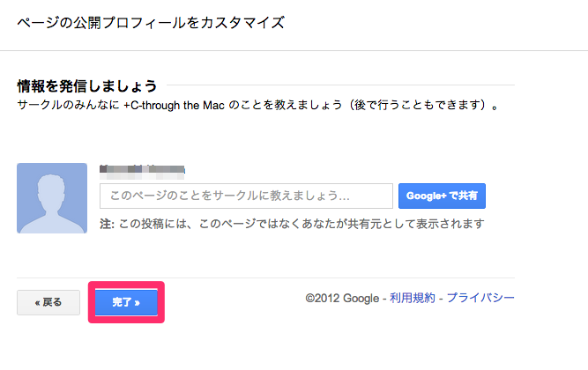The height and width of the screenshot is (370, 588).
Task: Click the bold 注: note label
Action: coord(107,224)
